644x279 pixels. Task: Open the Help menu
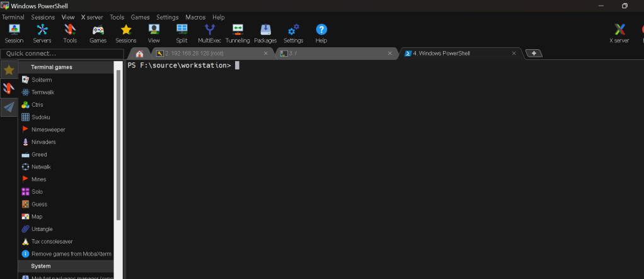219,17
